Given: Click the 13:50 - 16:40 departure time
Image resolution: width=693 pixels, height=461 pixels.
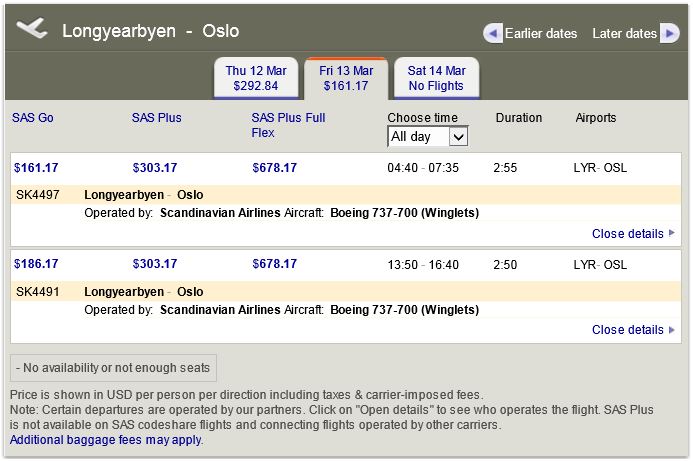Looking at the screenshot, I should 423,265.
